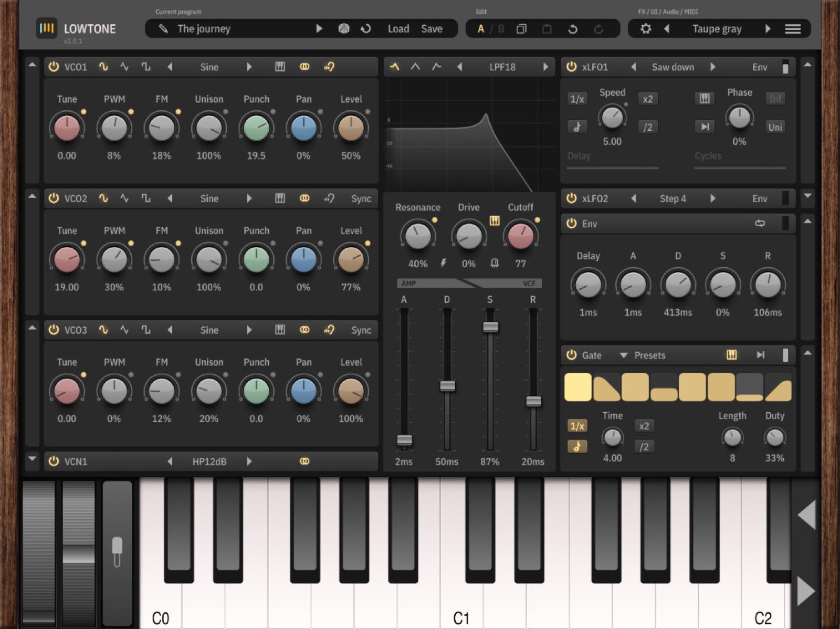Select next xLFO1 shape after Saw down
The width and height of the screenshot is (840, 629).
[712, 67]
